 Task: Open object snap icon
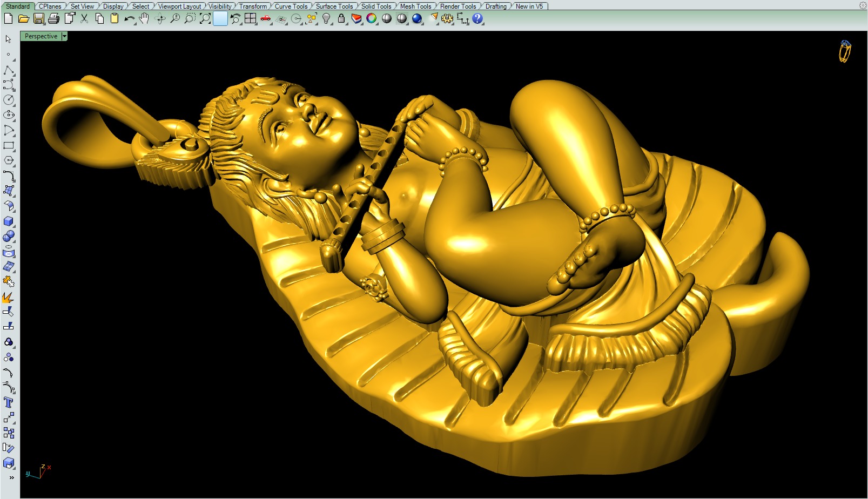click(296, 18)
